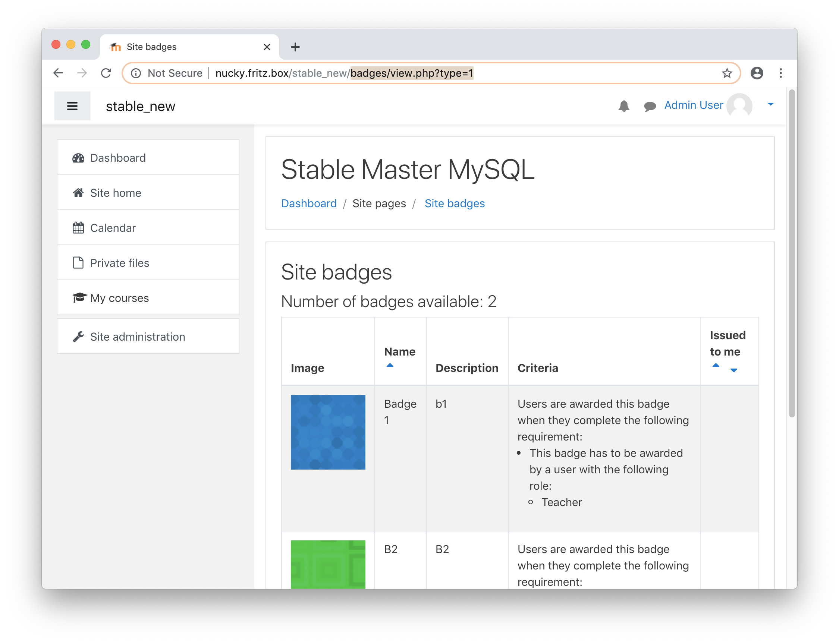This screenshot has width=839, height=644.
Task: Reload the page with refresh icon
Action: click(x=106, y=73)
